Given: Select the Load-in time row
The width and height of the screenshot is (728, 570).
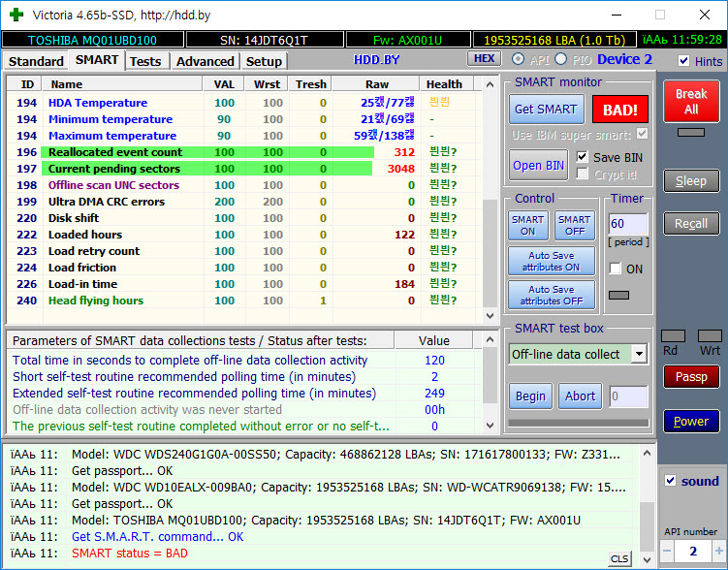Looking at the screenshot, I should [x=243, y=284].
